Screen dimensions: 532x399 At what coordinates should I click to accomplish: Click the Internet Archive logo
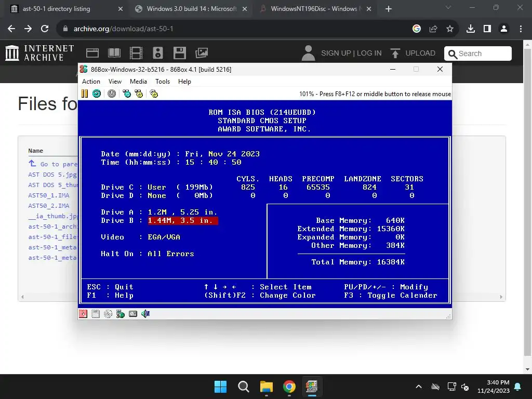(39, 53)
